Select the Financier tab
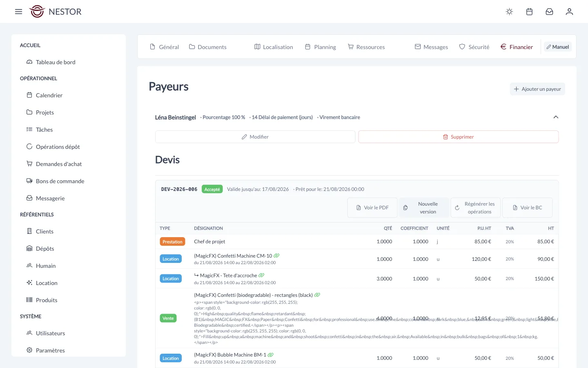This screenshot has height=368, width=588. [517, 47]
